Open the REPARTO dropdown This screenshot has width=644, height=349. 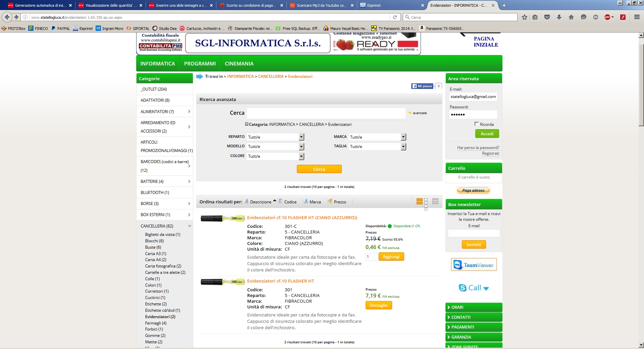[x=275, y=137]
